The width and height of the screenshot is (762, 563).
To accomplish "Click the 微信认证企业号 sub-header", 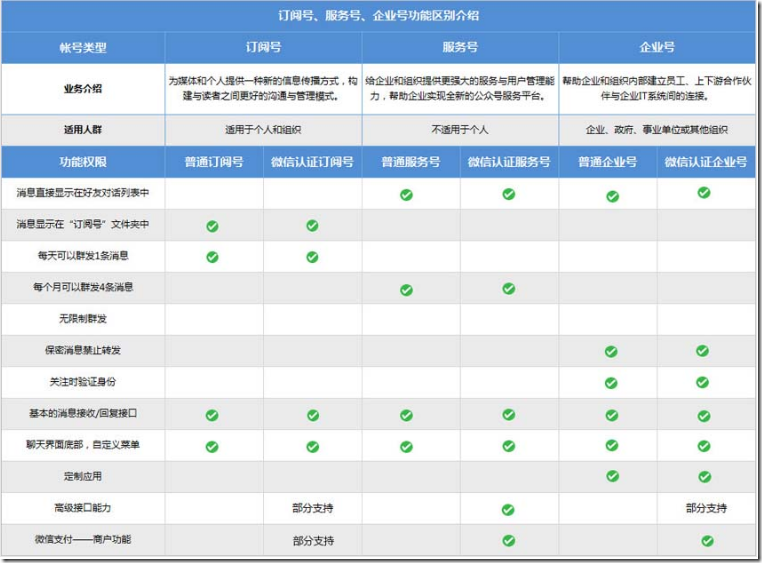I will coord(706,162).
